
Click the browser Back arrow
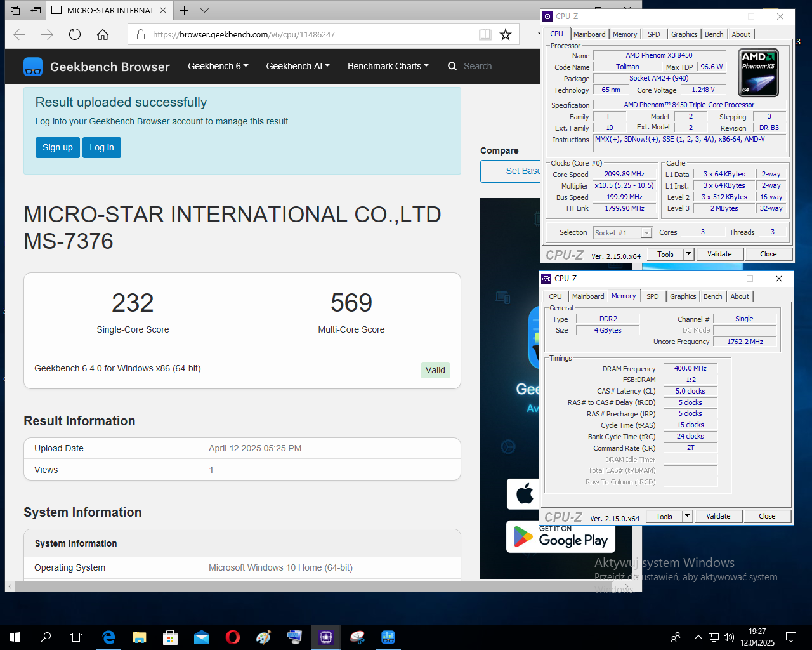(x=20, y=34)
